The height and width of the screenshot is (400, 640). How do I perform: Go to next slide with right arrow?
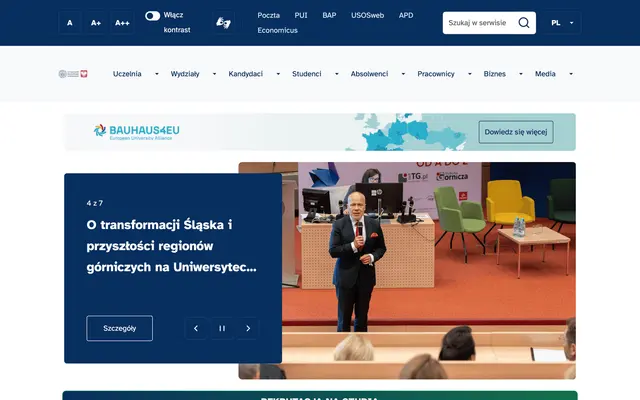point(248,328)
